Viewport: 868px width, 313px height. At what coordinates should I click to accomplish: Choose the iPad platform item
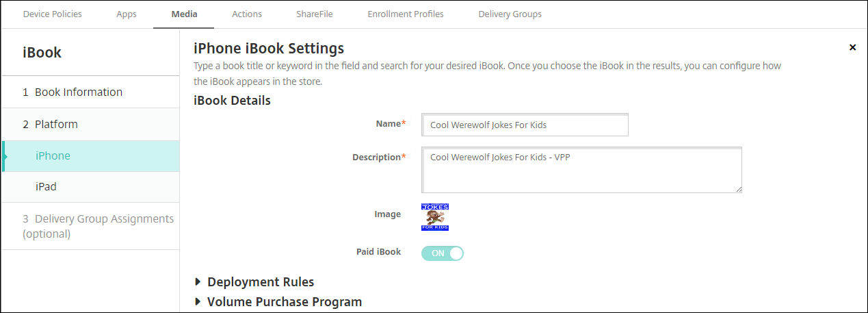[46, 186]
